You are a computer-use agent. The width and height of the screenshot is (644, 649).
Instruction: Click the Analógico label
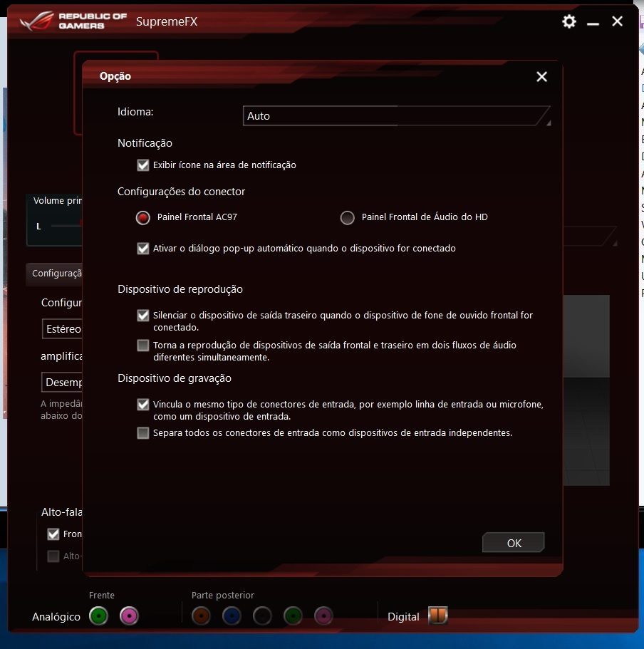56,617
